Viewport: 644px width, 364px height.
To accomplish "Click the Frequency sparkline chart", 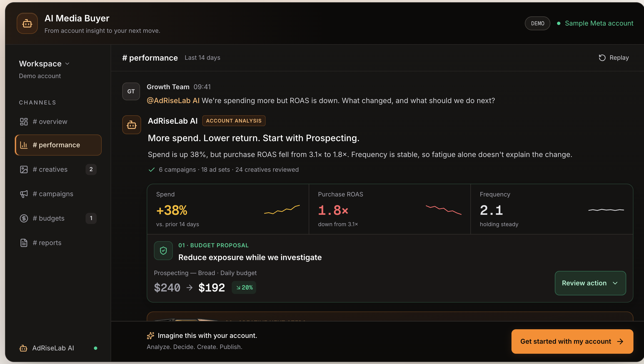I will (606, 210).
